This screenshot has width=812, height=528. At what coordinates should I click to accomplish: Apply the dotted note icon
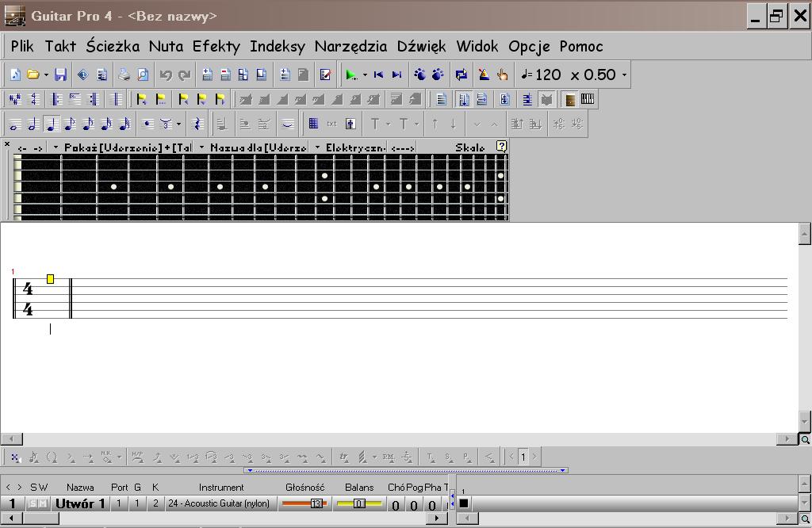(x=148, y=124)
